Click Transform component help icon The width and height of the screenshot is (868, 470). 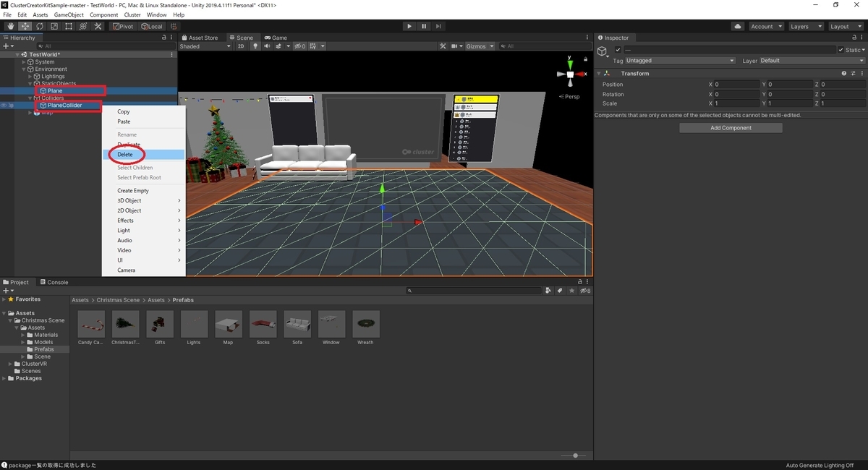coord(843,73)
